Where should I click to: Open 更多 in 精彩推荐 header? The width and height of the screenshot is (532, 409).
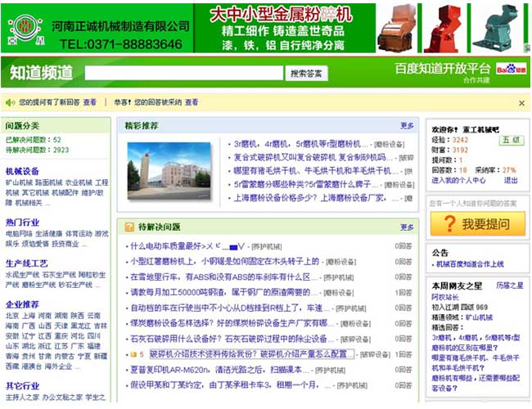[407, 126]
